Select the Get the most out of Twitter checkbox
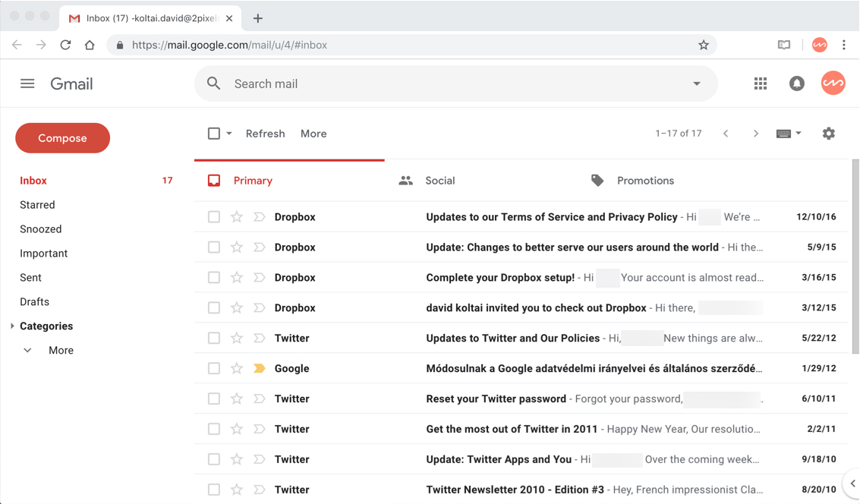The image size is (860, 504). coord(214,429)
